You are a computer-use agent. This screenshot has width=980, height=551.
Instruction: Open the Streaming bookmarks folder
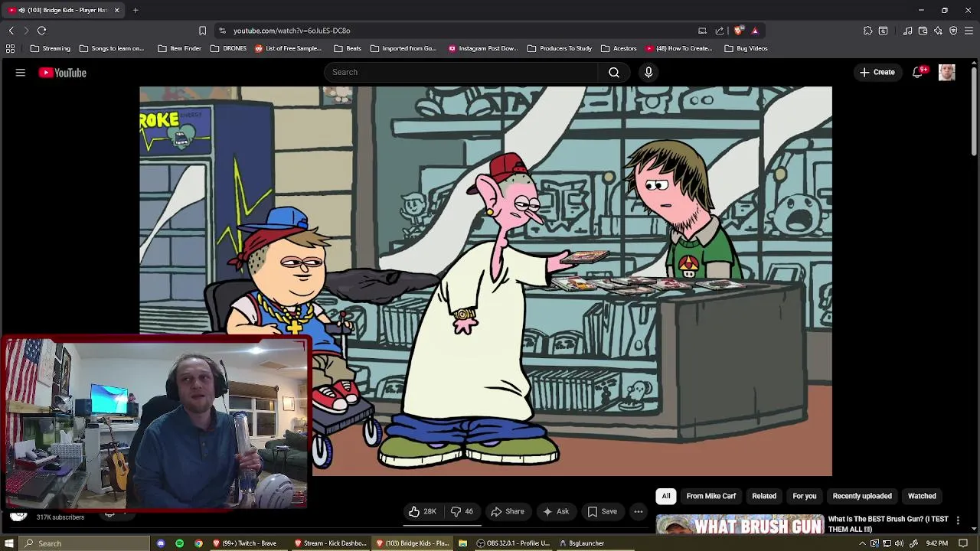point(51,48)
